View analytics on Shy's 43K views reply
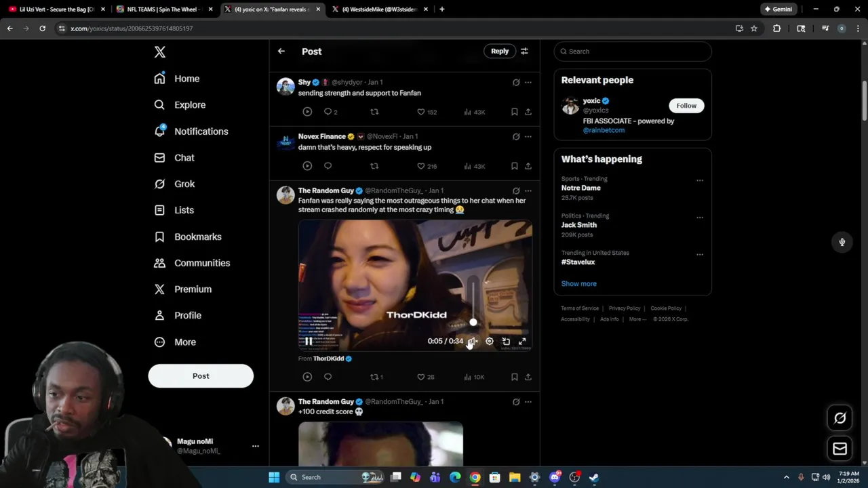 pyautogui.click(x=474, y=112)
